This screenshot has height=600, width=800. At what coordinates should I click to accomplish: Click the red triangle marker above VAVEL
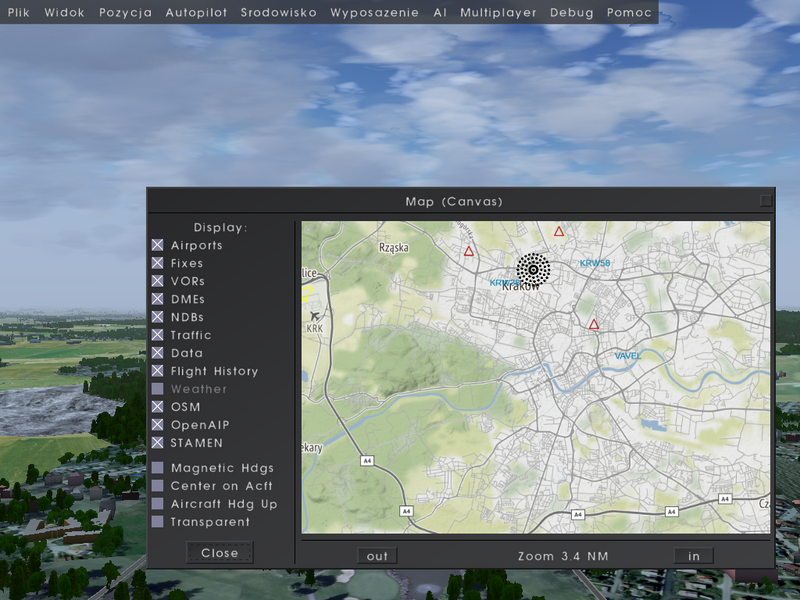(593, 324)
